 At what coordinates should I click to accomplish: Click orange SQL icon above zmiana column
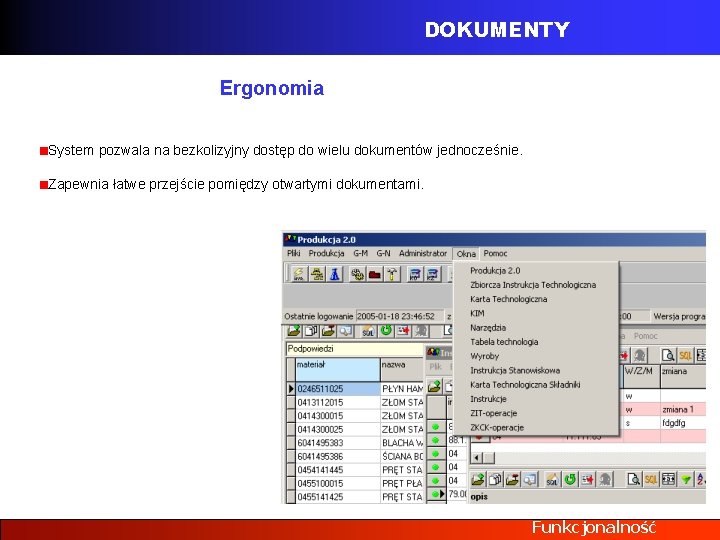(x=686, y=355)
